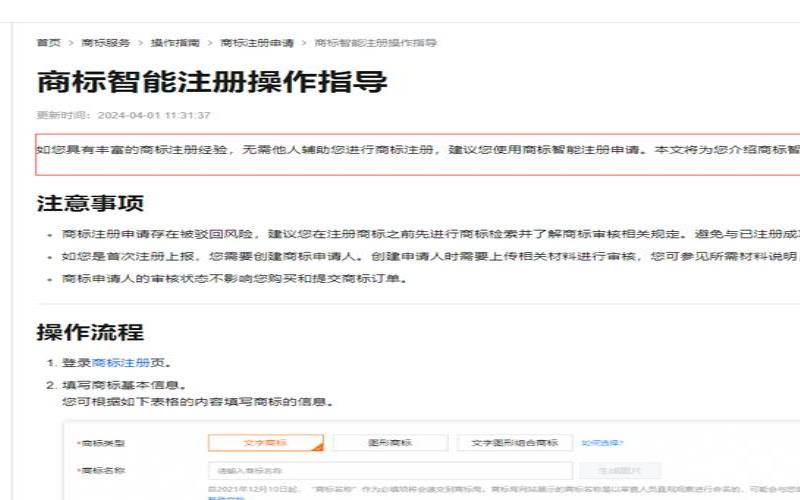800x500 pixels.
Task: Click the highlighted intro paragraph about 商标注册经验
Action: click(417, 154)
